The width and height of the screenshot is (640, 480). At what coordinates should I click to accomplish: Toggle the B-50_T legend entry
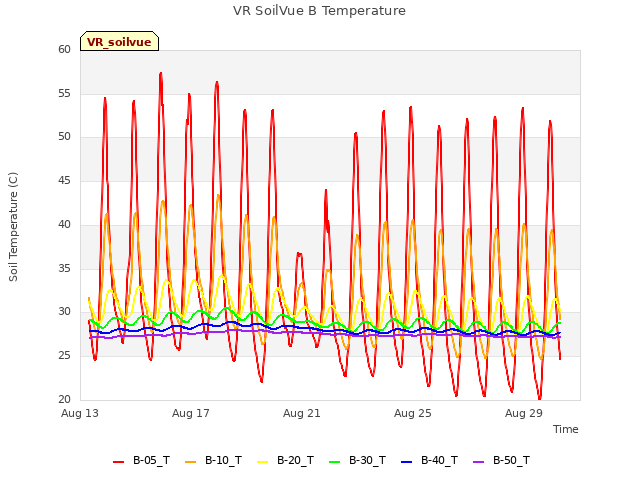click(x=501, y=460)
